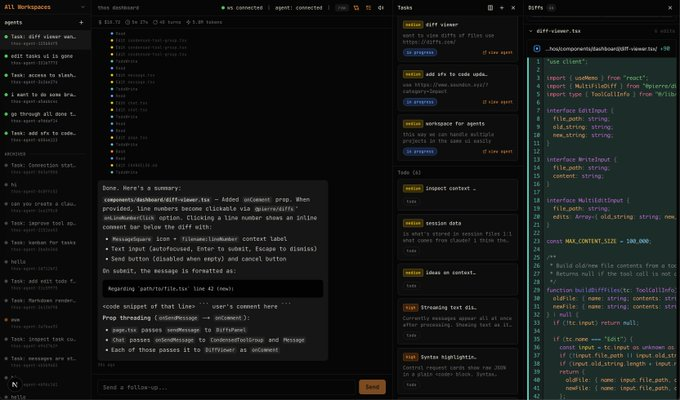Open the 'go through all done t..' agent
680x400 pixels.
click(45, 118)
